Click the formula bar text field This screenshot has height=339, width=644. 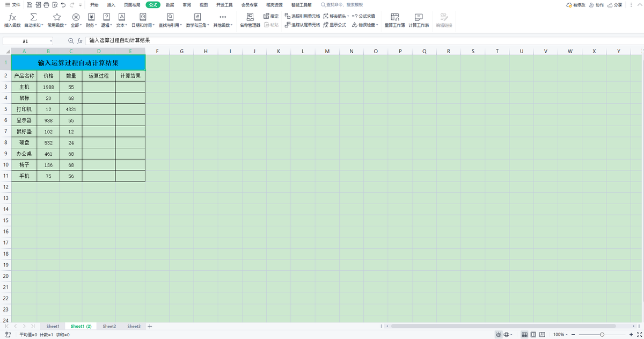[x=364, y=41]
